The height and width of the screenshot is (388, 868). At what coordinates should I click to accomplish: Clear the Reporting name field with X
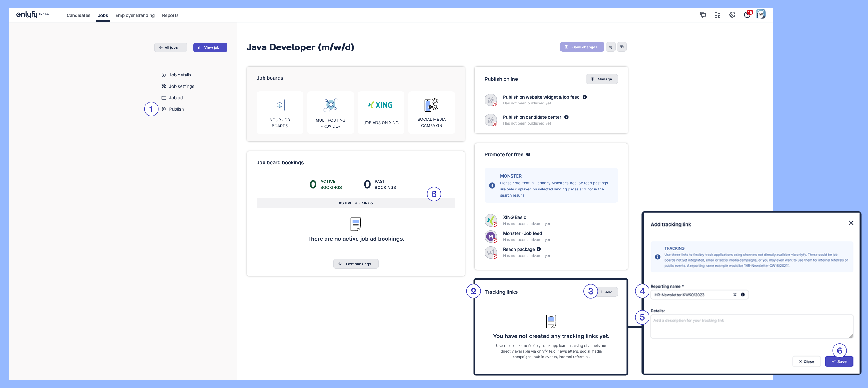pos(735,295)
